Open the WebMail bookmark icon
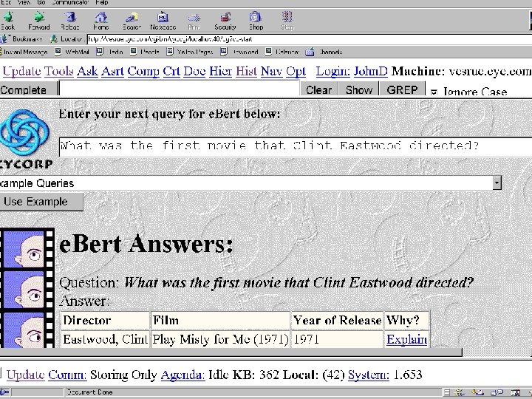The image size is (532, 399). 58,52
